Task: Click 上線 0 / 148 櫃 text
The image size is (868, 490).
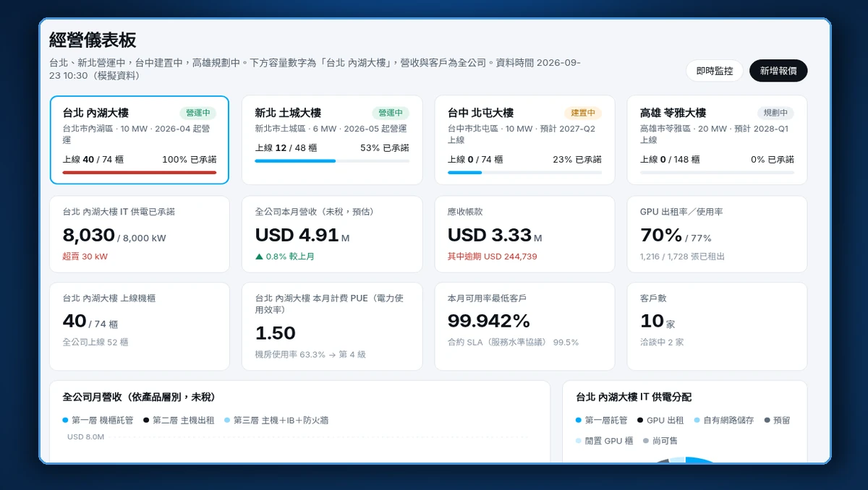Action: [x=671, y=159]
